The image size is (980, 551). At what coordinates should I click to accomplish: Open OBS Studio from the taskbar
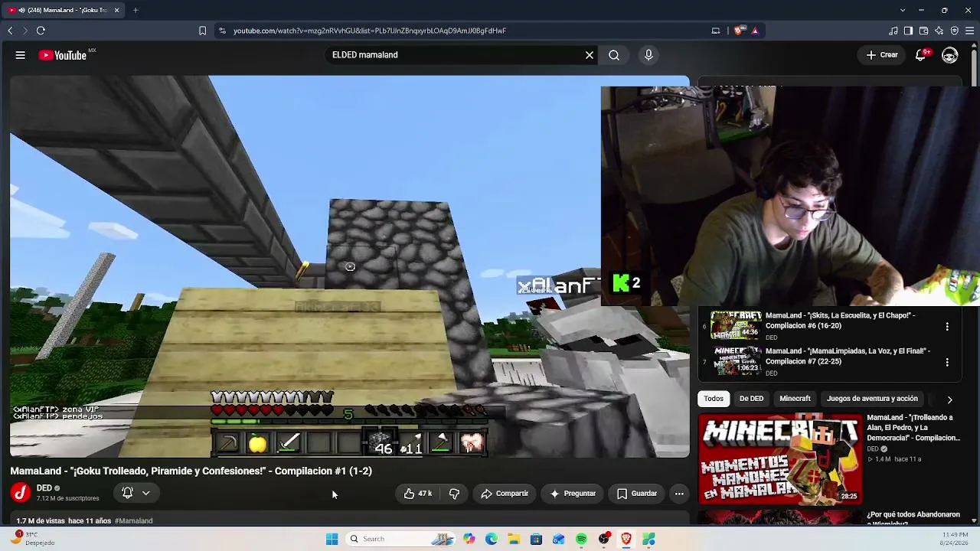pos(604,539)
